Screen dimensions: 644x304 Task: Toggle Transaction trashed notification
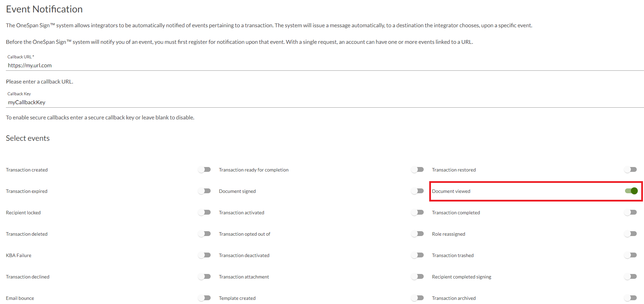(x=631, y=255)
